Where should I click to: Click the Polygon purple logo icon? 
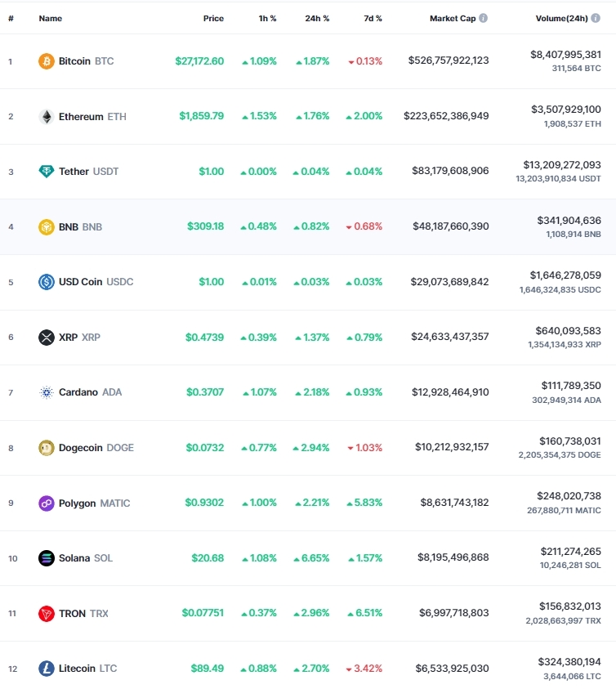pyautogui.click(x=46, y=503)
